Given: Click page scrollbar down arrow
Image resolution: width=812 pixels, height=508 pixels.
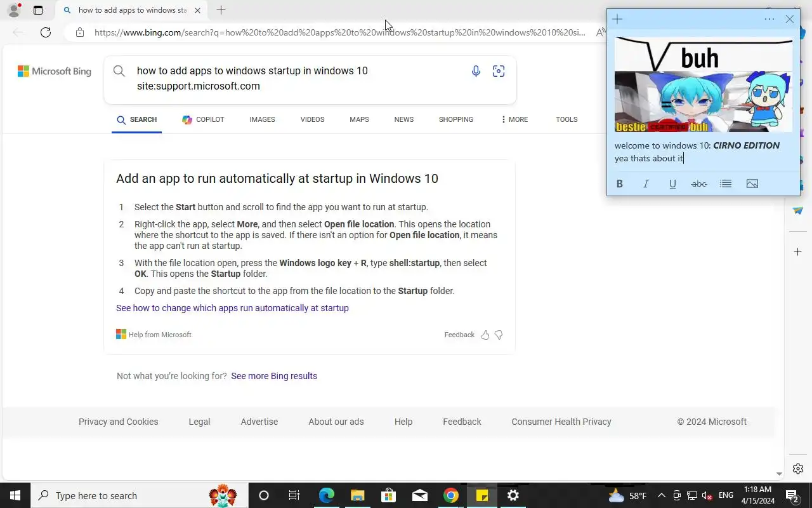Looking at the screenshot, I should [780, 474].
